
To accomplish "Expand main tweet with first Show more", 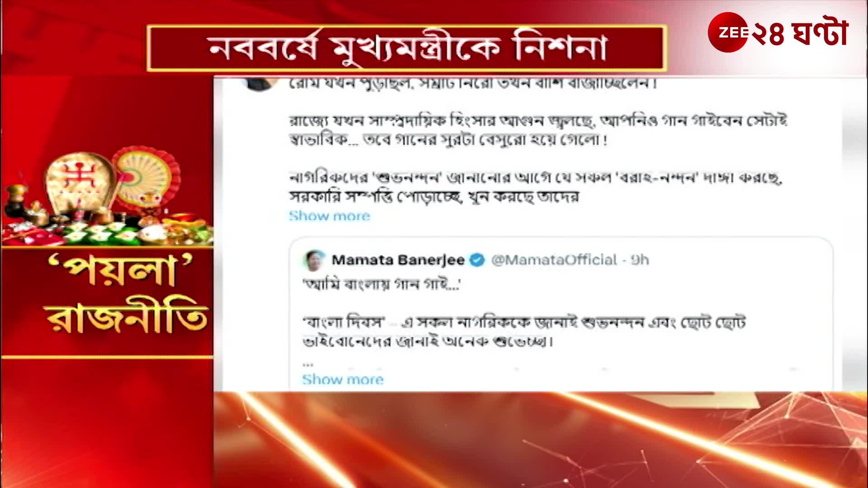I will [330, 216].
